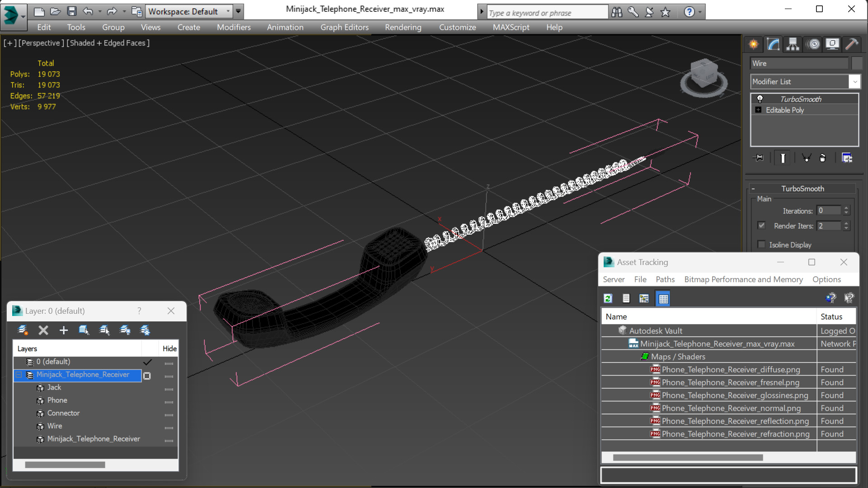Viewport: 868px width, 488px height.
Task: Toggle hide for Wire layer object
Action: pos(169,428)
